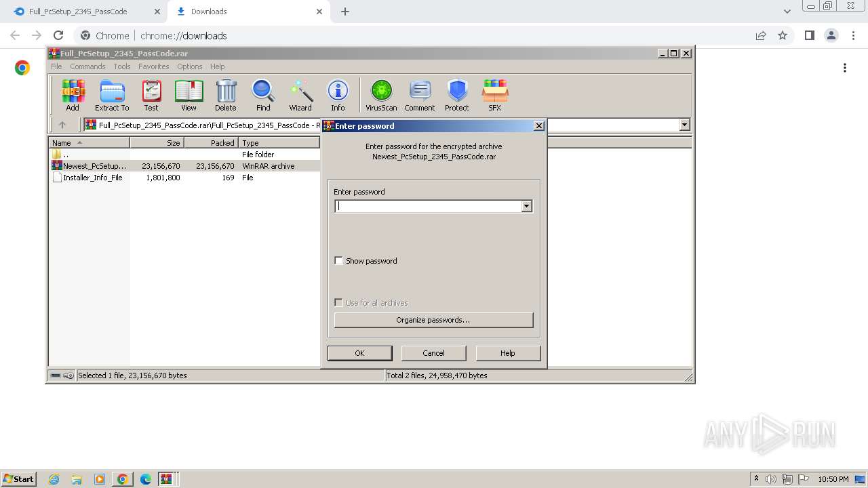868x488 pixels.
Task: Open the WinRAR Help menu
Action: tap(217, 66)
